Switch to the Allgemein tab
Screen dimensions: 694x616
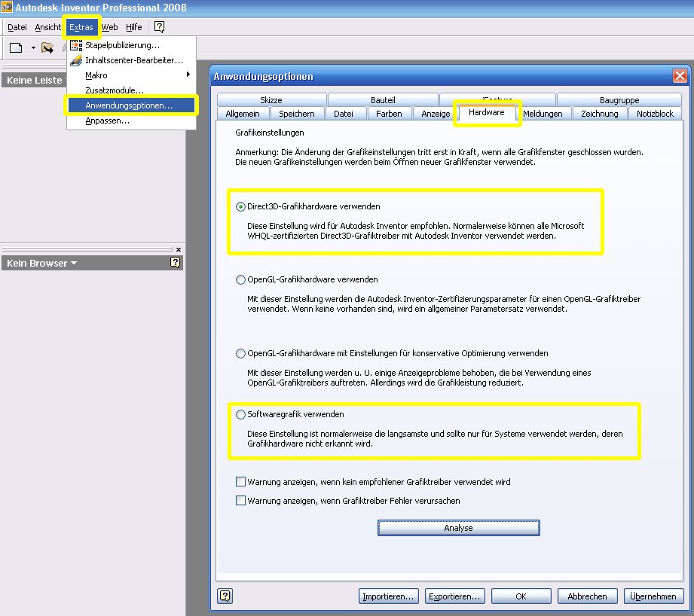click(x=243, y=114)
